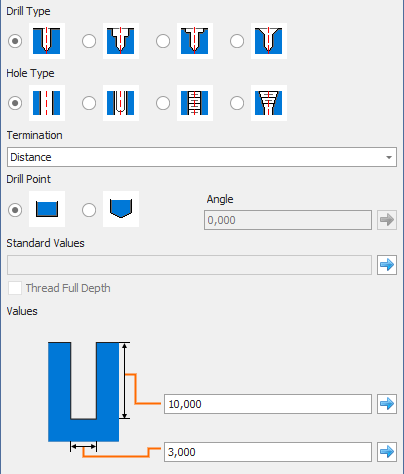404x474 pixels.
Task: Open arrow menu next to 3,000 diameter
Action: (x=387, y=452)
